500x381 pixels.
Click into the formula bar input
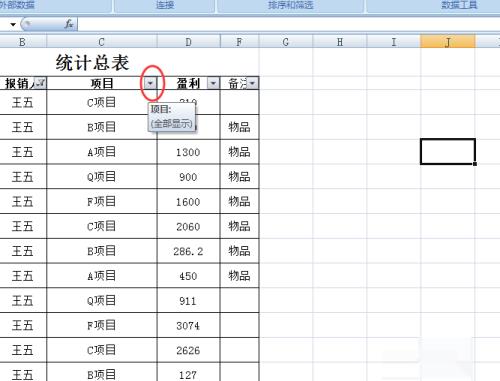[289, 24]
